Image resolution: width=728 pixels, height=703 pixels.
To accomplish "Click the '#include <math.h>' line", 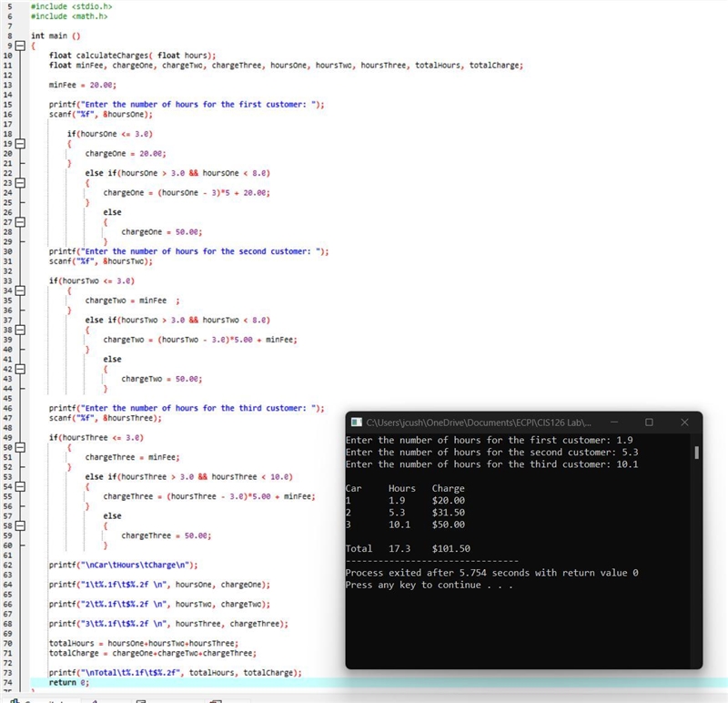I will (x=69, y=16).
